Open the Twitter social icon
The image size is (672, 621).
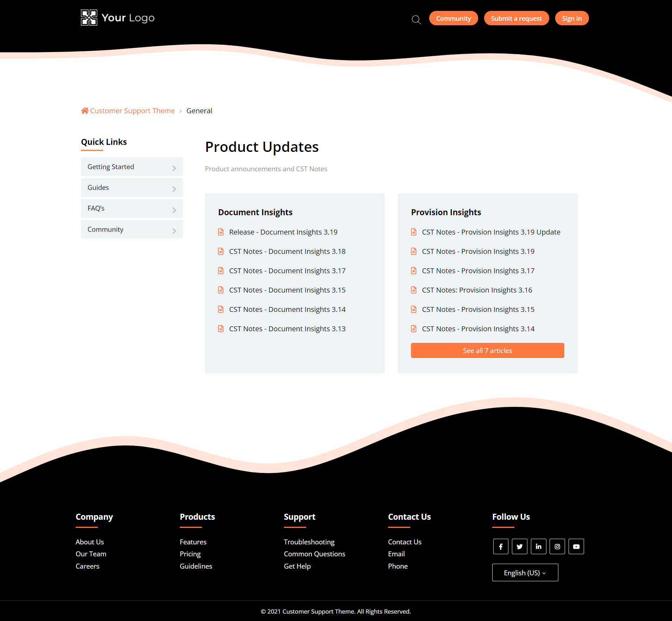tap(520, 546)
